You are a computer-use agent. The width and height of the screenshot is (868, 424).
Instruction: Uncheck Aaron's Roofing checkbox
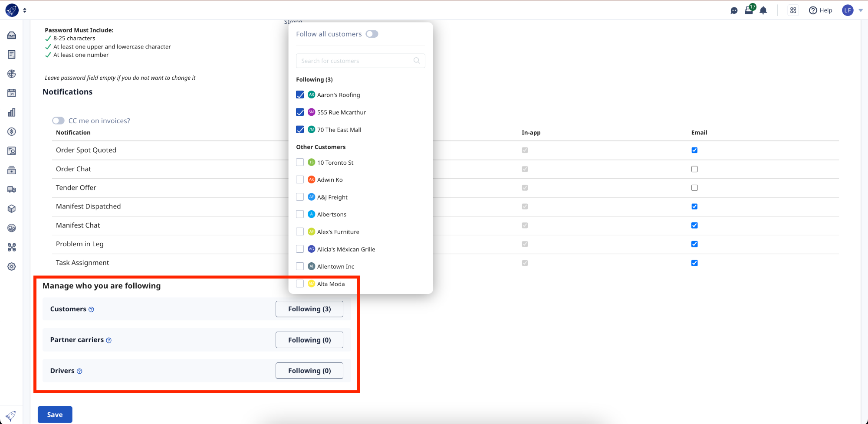pyautogui.click(x=300, y=95)
